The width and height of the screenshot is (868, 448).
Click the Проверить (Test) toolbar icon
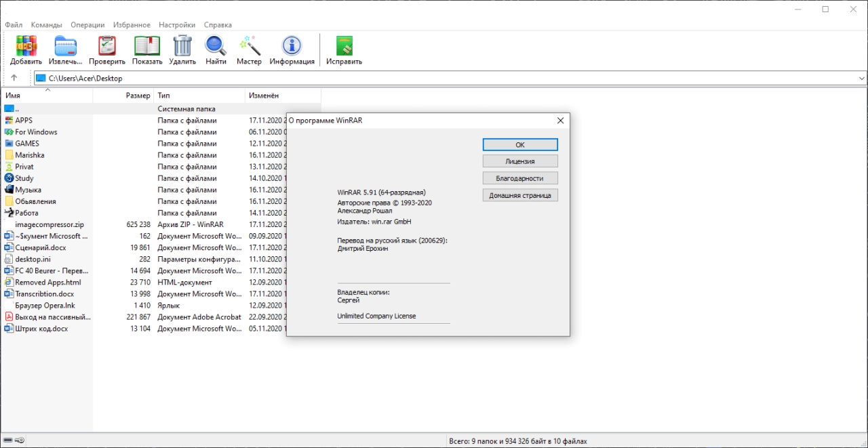pyautogui.click(x=107, y=46)
